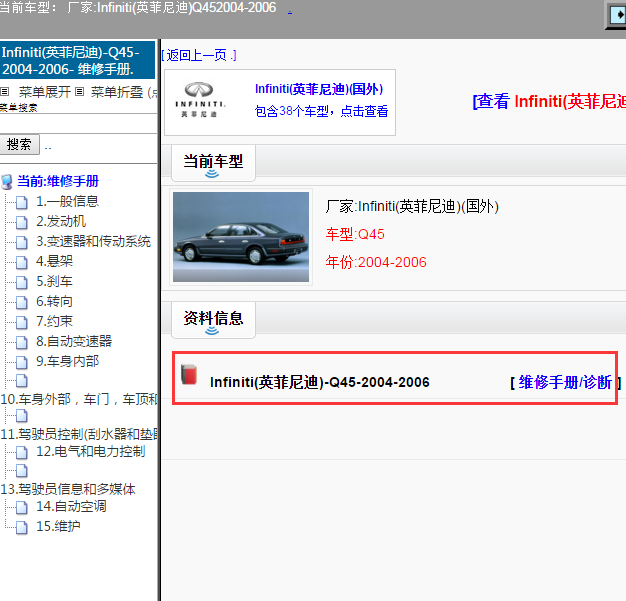
Task: Click the page icon beside 14.自动空调
Action: tap(21, 507)
